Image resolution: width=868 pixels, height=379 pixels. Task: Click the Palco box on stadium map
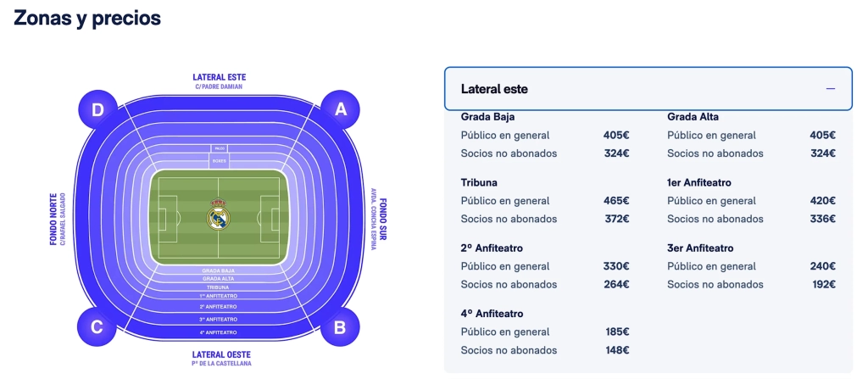coord(219,148)
